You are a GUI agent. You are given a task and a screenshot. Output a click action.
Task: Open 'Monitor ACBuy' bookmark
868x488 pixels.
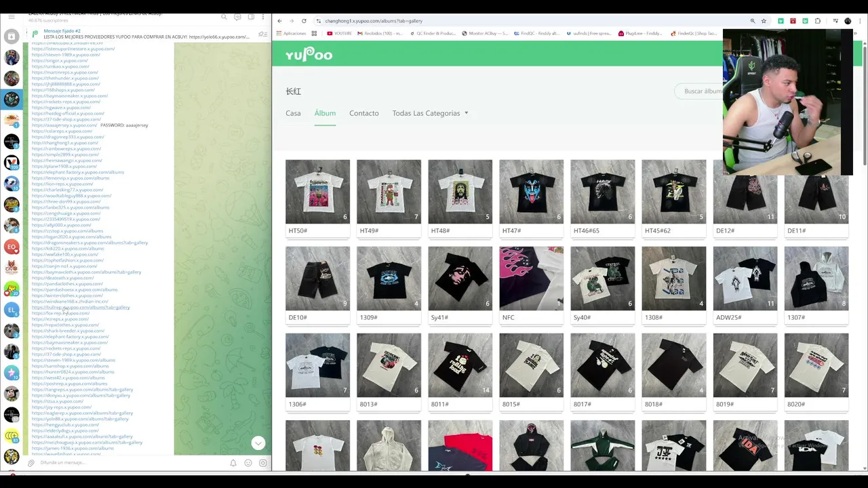[x=485, y=33]
